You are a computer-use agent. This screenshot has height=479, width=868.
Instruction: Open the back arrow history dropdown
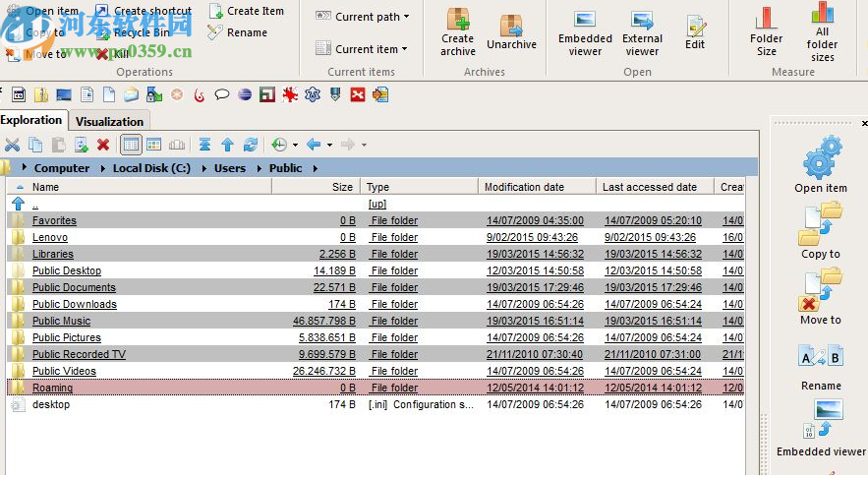[x=329, y=146]
